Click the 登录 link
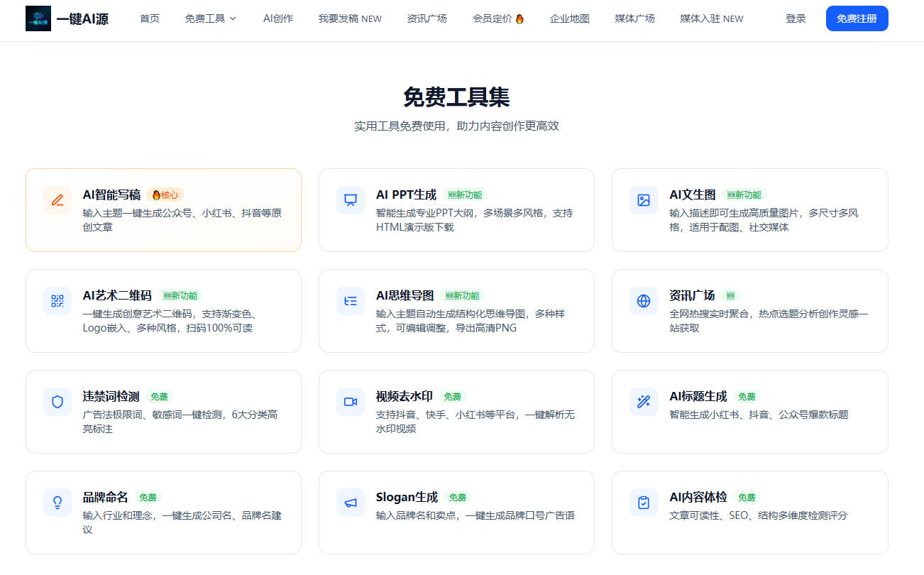The height and width of the screenshot is (575, 924). point(796,18)
